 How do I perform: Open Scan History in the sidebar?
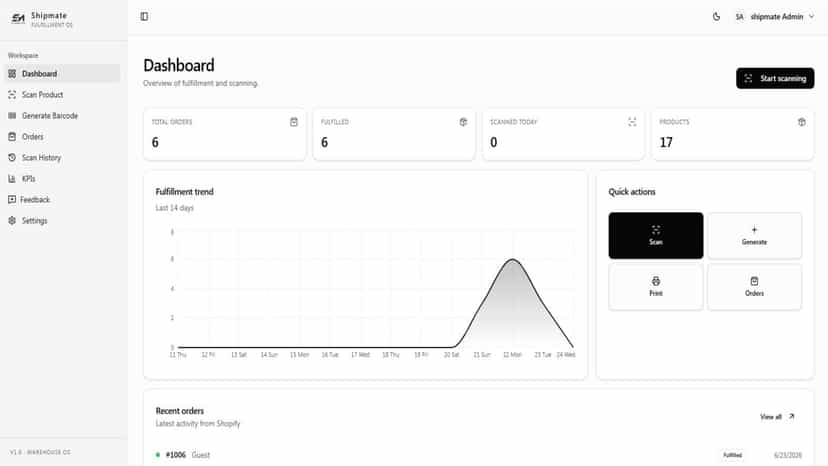(62, 157)
